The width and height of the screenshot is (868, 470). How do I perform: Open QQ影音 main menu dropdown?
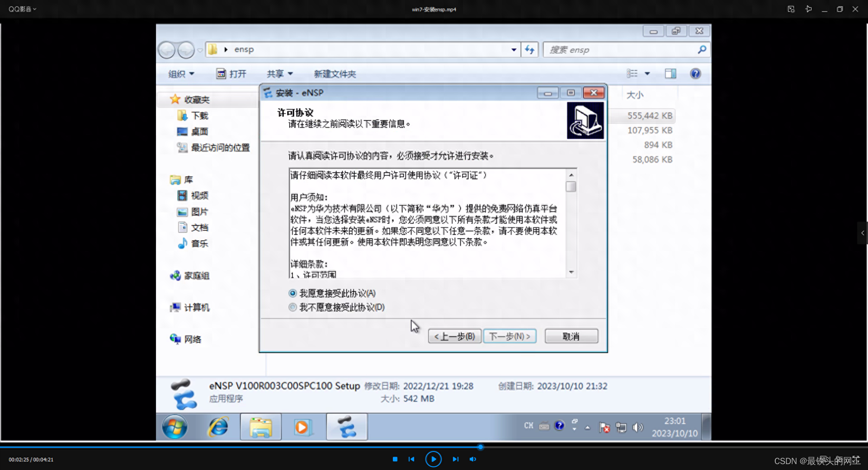click(x=22, y=9)
